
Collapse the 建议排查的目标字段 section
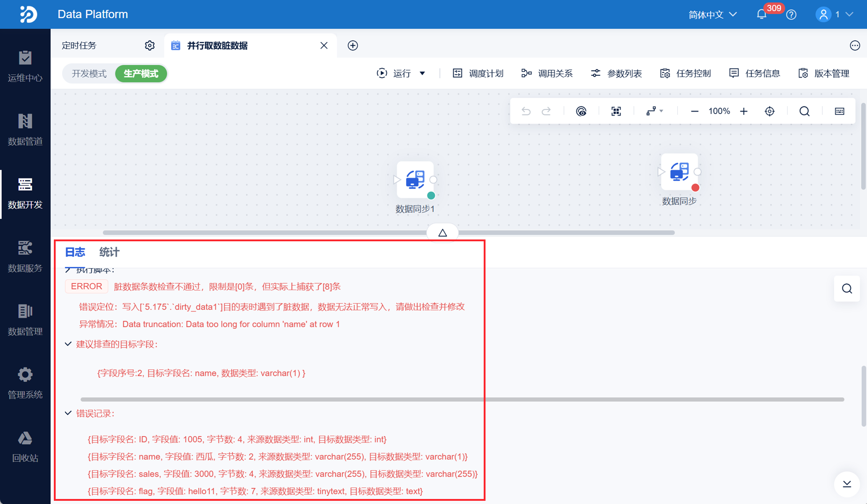click(x=68, y=344)
